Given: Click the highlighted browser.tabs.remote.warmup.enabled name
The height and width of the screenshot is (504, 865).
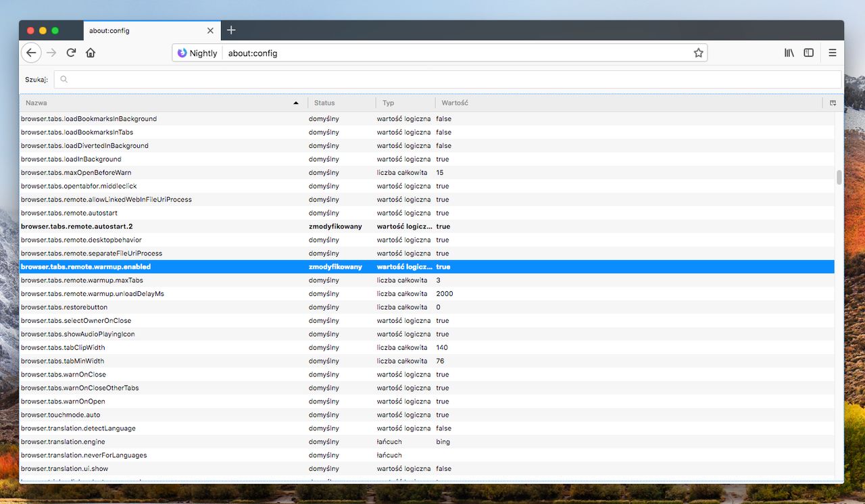Looking at the screenshot, I should pos(86,267).
